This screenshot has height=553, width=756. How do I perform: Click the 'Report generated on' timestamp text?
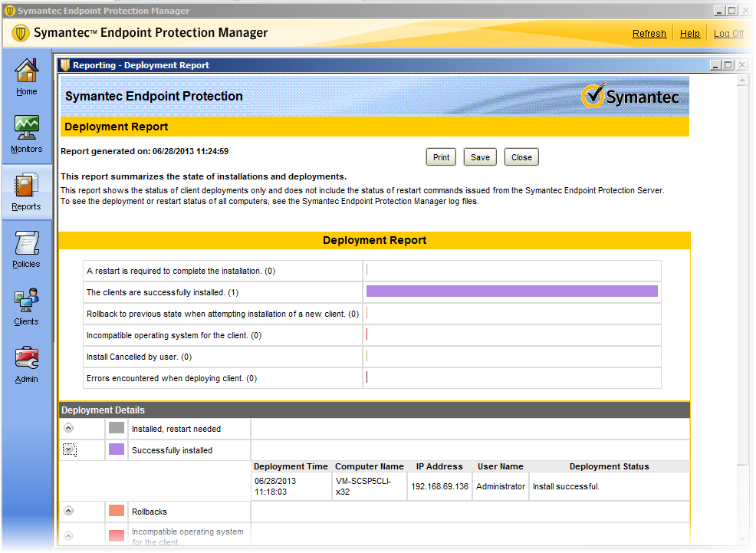[x=145, y=151]
